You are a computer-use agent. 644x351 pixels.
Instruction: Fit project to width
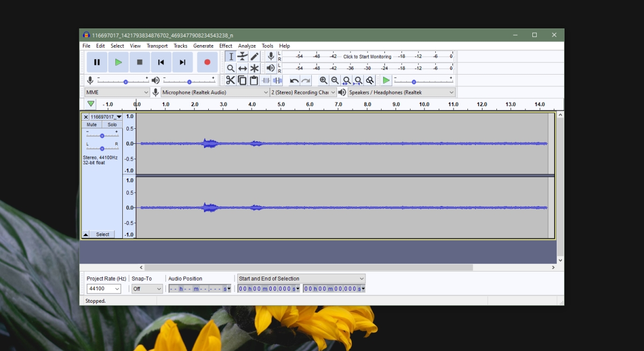pyautogui.click(x=358, y=81)
